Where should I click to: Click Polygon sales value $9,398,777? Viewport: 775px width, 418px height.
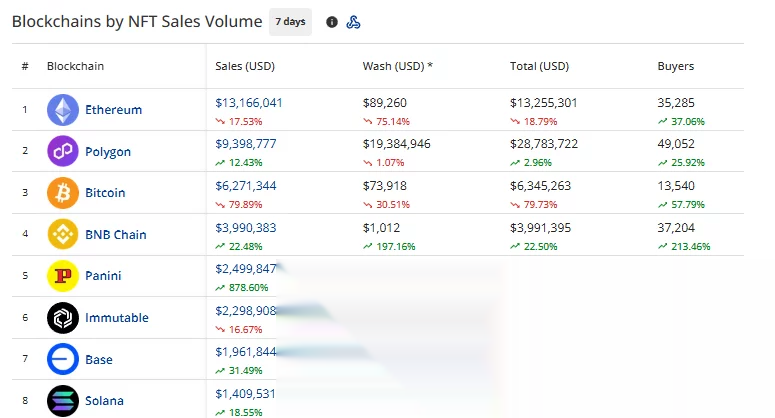[x=246, y=144]
